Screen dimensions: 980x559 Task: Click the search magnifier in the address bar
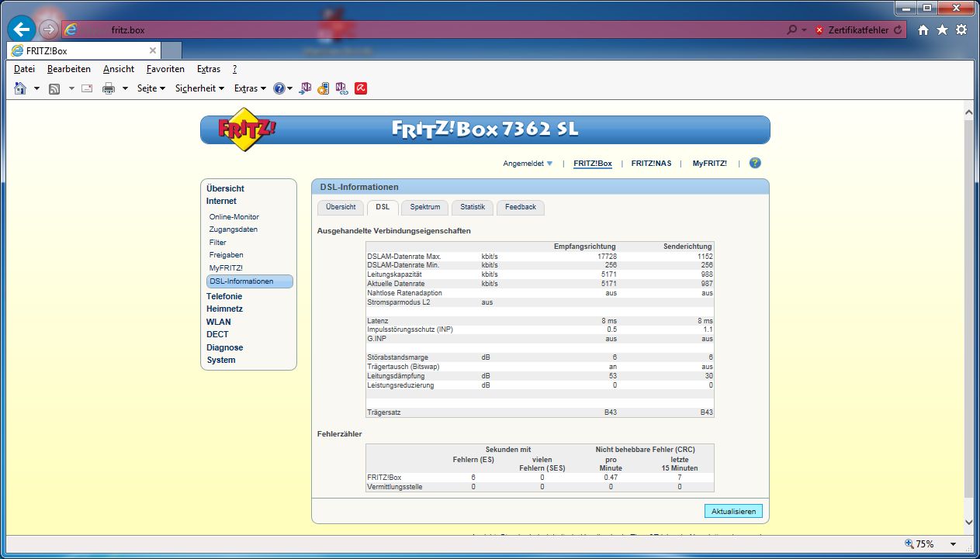tap(791, 29)
